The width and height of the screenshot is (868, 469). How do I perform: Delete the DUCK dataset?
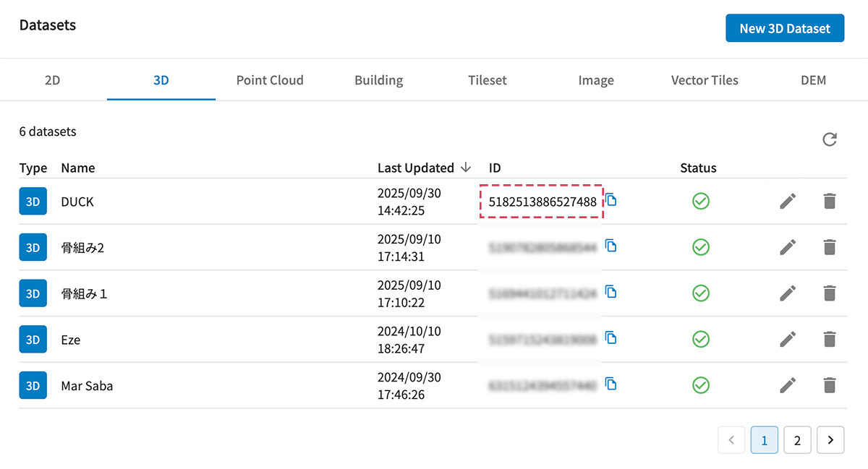pos(829,202)
